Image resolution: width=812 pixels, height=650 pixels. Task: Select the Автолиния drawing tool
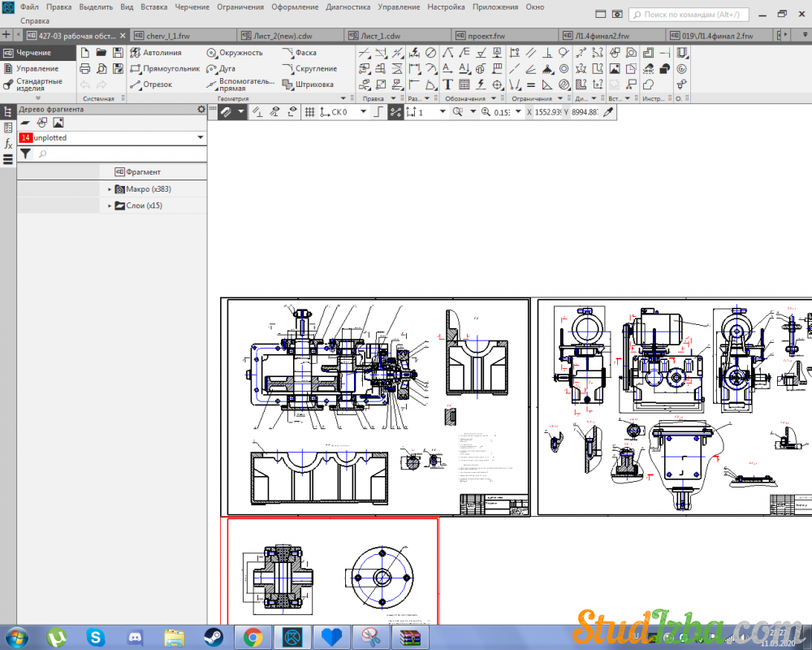tap(157, 53)
